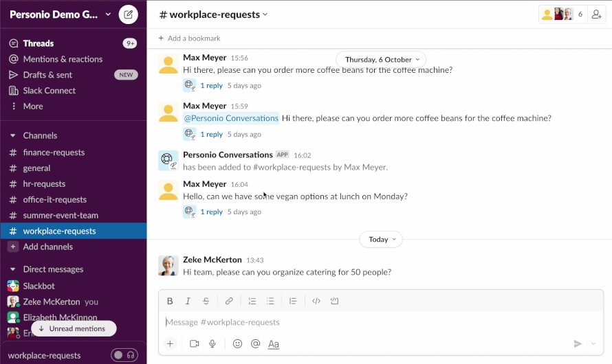Insert a link with the link icon

[229, 301]
